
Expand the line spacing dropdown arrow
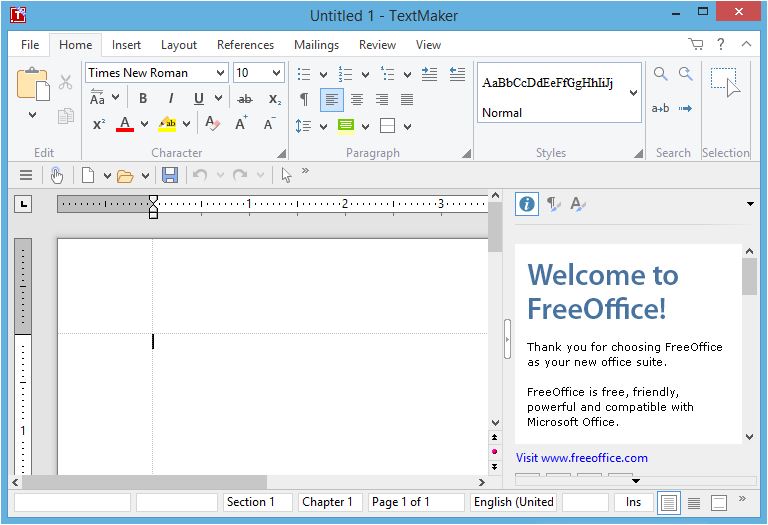pos(323,127)
